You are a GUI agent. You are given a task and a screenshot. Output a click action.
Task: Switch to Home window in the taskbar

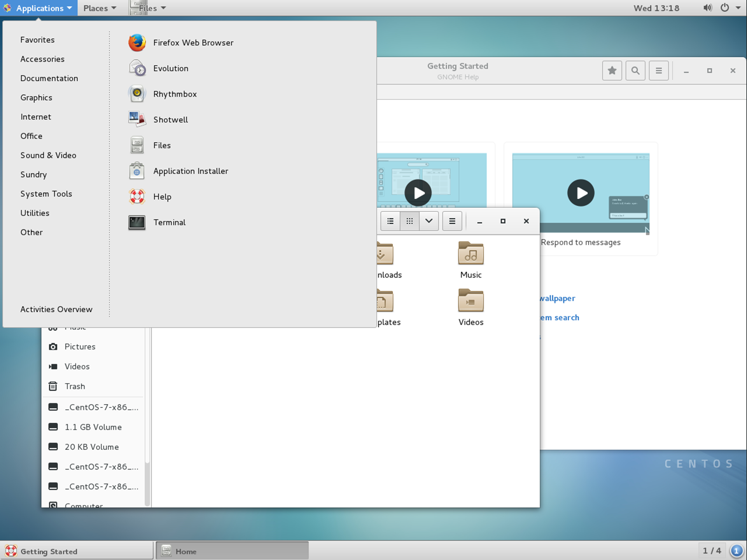232,551
